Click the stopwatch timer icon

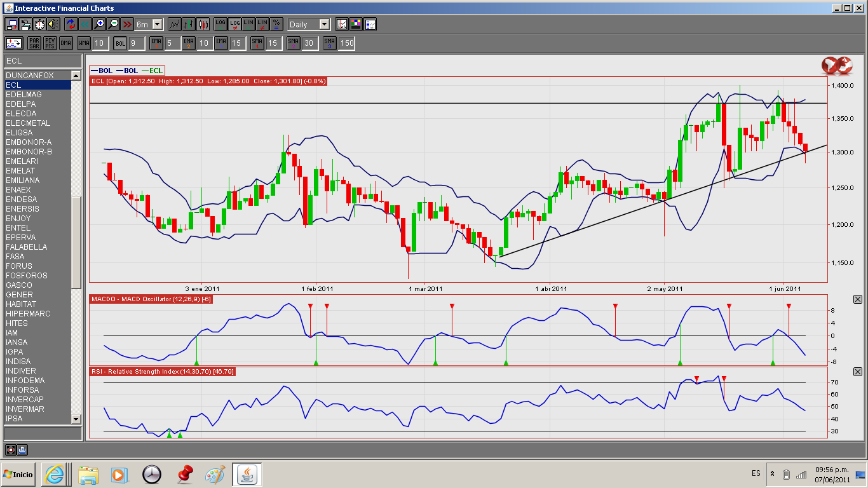(x=39, y=24)
